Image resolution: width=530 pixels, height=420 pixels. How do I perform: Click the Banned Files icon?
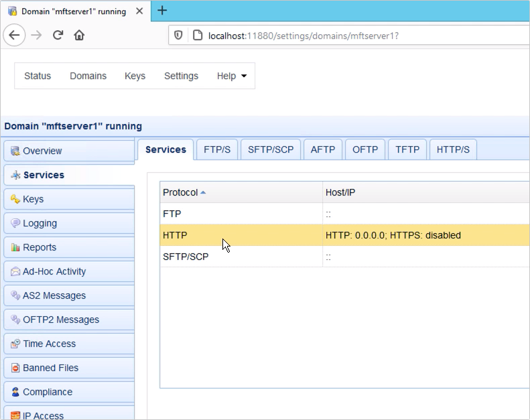pyautogui.click(x=15, y=368)
